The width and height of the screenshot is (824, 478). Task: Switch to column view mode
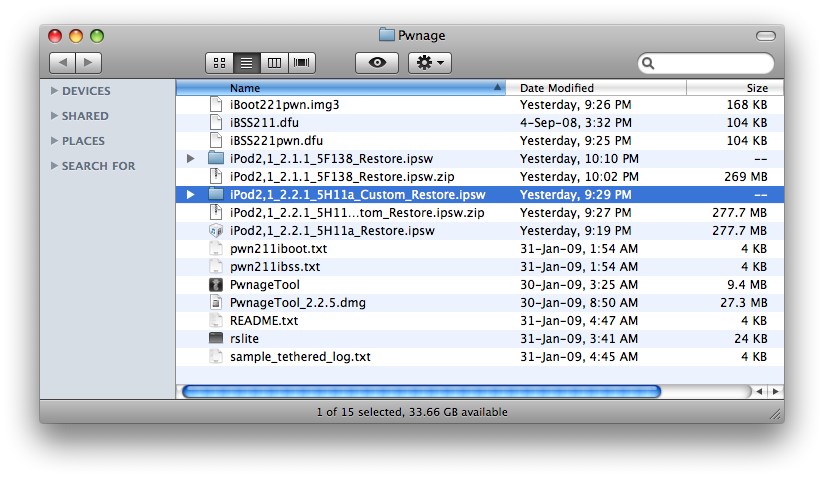(x=274, y=63)
